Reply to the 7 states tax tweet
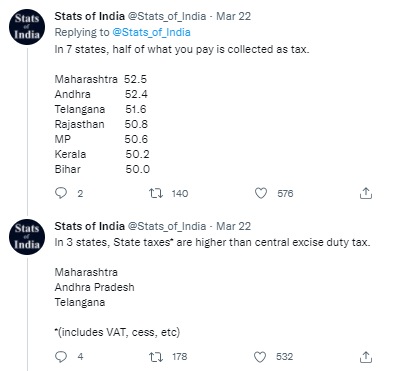 tap(61, 193)
